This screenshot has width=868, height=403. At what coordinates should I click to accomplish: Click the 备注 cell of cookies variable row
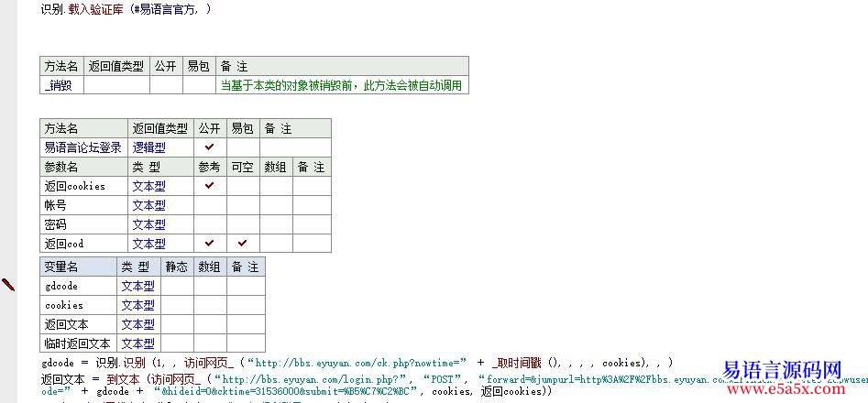[246, 305]
